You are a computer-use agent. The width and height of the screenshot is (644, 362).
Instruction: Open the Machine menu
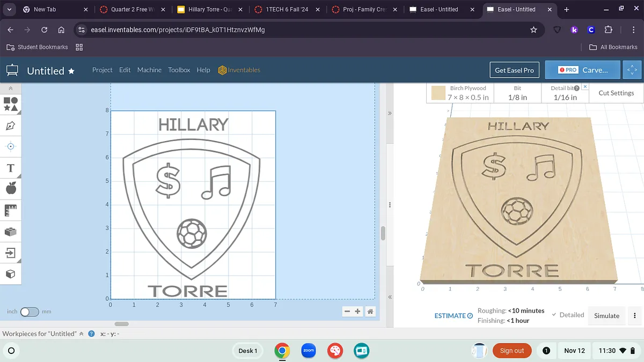tap(149, 70)
